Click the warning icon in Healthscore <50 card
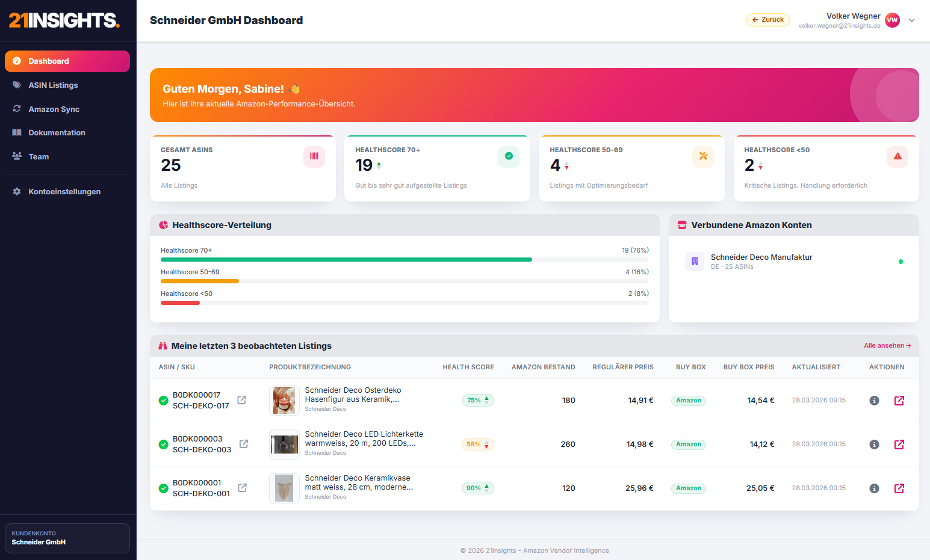 (x=897, y=156)
